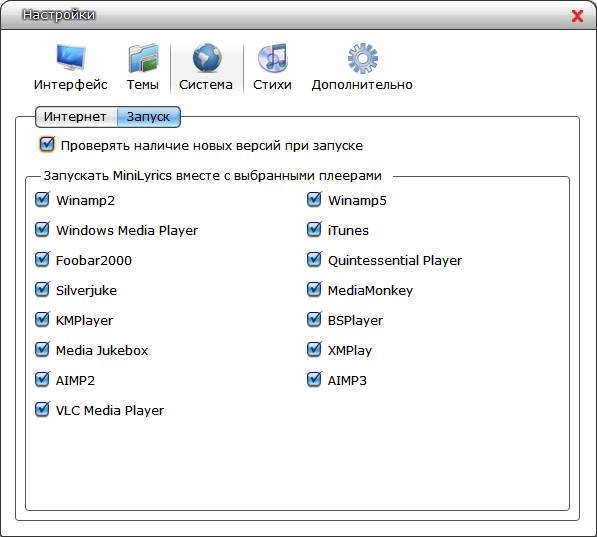Click the VLC Media Player label

click(110, 411)
